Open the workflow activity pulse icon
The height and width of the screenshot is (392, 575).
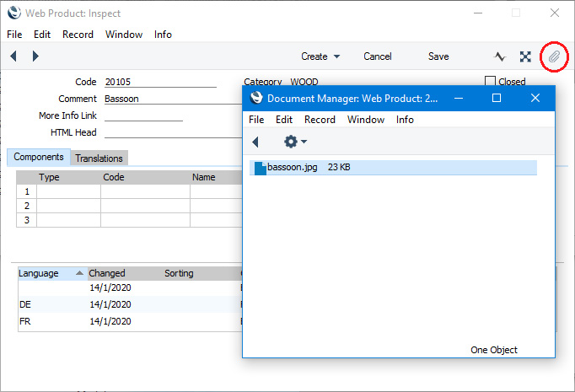[x=500, y=56]
